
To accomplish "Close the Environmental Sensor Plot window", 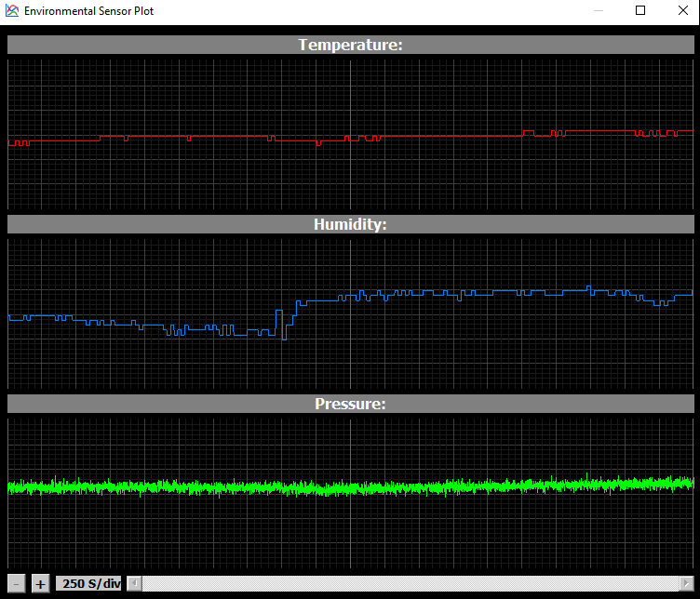I will [682, 11].
